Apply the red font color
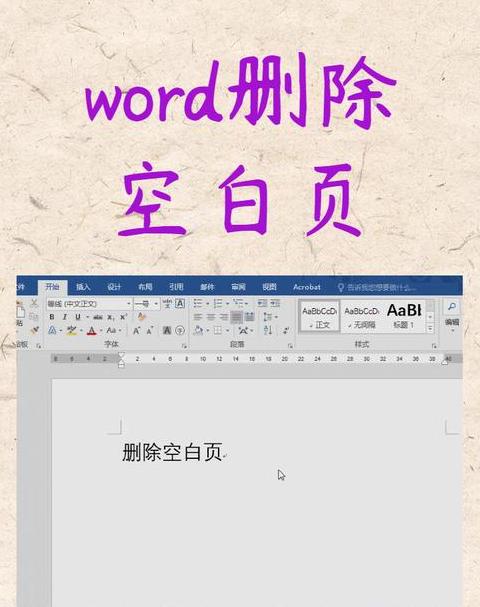The width and height of the screenshot is (480, 607). [x=91, y=331]
